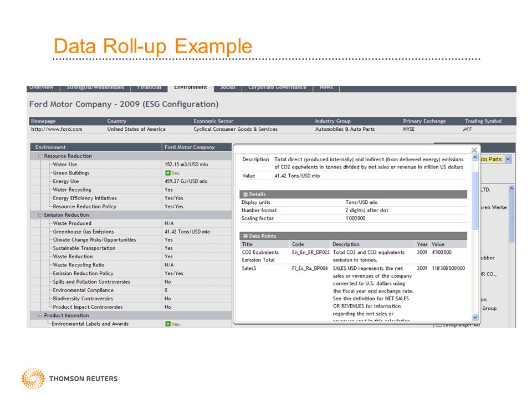Click the Scaling factor 1'000'000 value
This screenshot has height=399, width=532.
point(355,218)
